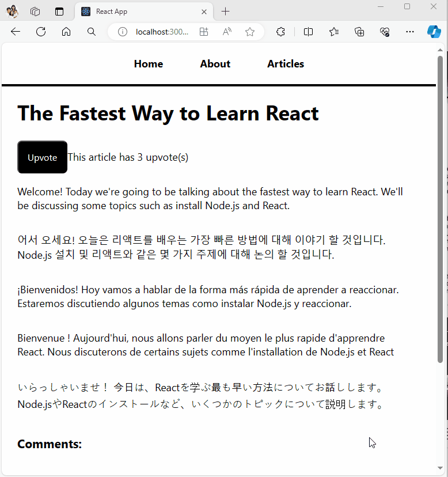Open Browser essentials heart icon

click(x=385, y=32)
